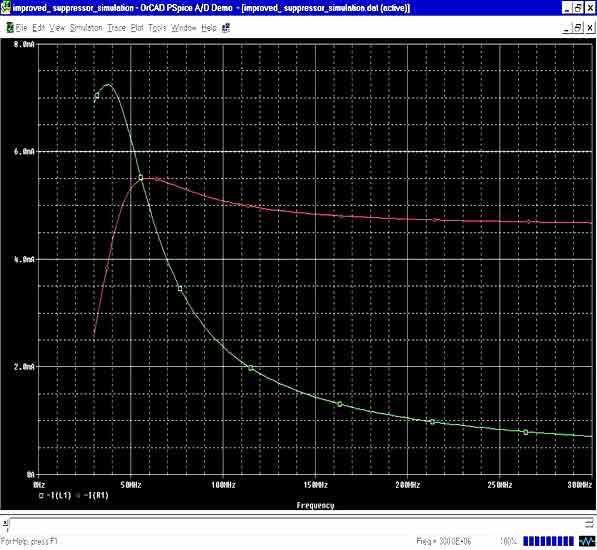This screenshot has height=550, width=597.
Task: Minimize the inner document window
Action: click(567, 28)
